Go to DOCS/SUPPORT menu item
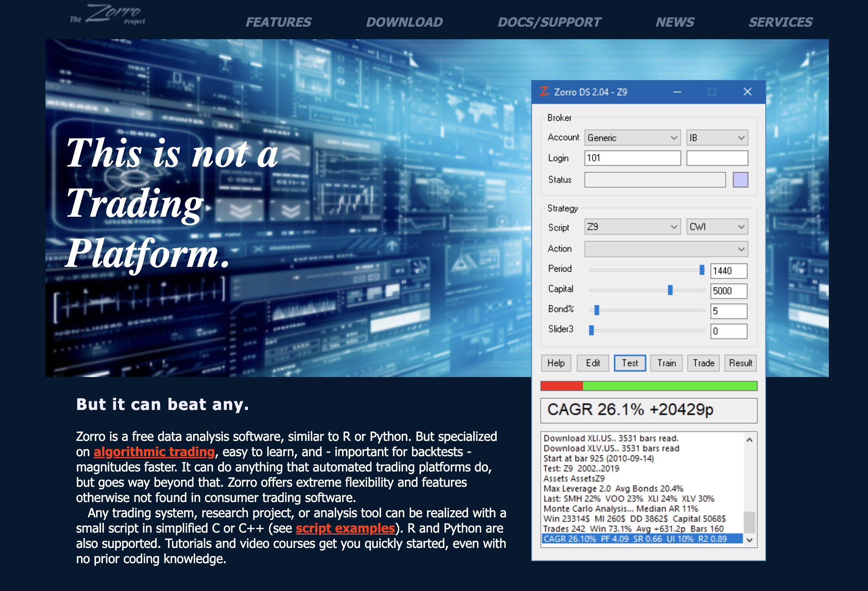Viewport: 868px width, 591px height. pyautogui.click(x=549, y=22)
